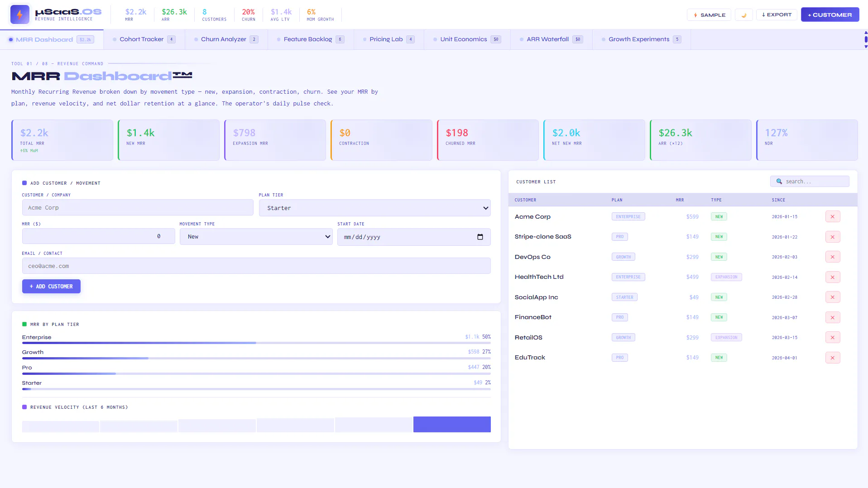Go to the Feature Backlog tab
The image size is (868, 488).
pos(311,39)
